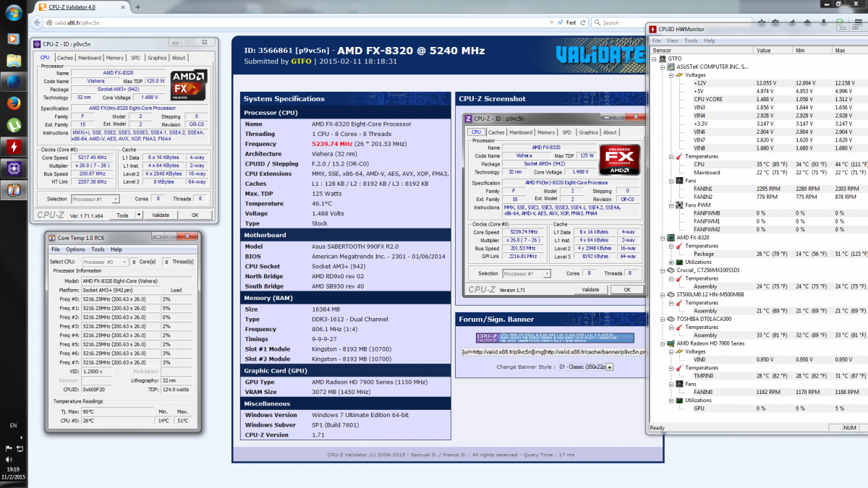The height and width of the screenshot is (488, 868).
Task: Click the browser back arrow button
Action: click(x=36, y=22)
